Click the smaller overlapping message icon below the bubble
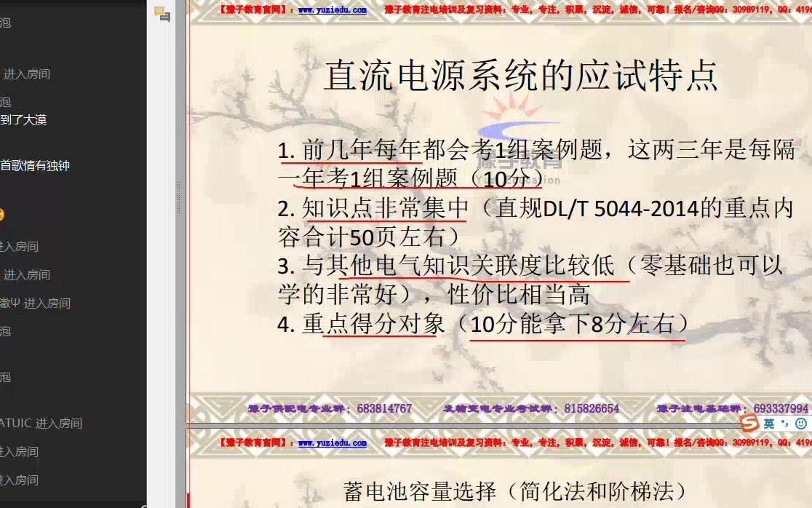 (x=165, y=16)
